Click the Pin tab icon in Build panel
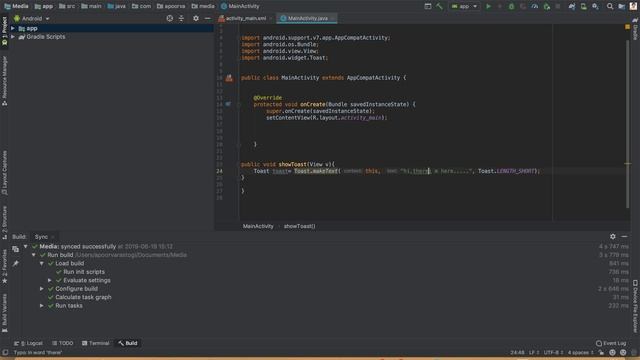 coord(15,264)
